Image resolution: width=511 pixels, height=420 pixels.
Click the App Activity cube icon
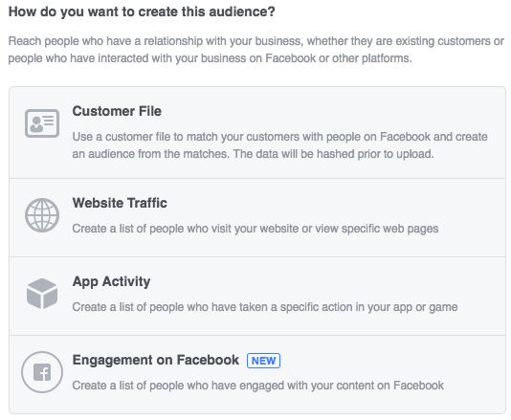tap(42, 294)
